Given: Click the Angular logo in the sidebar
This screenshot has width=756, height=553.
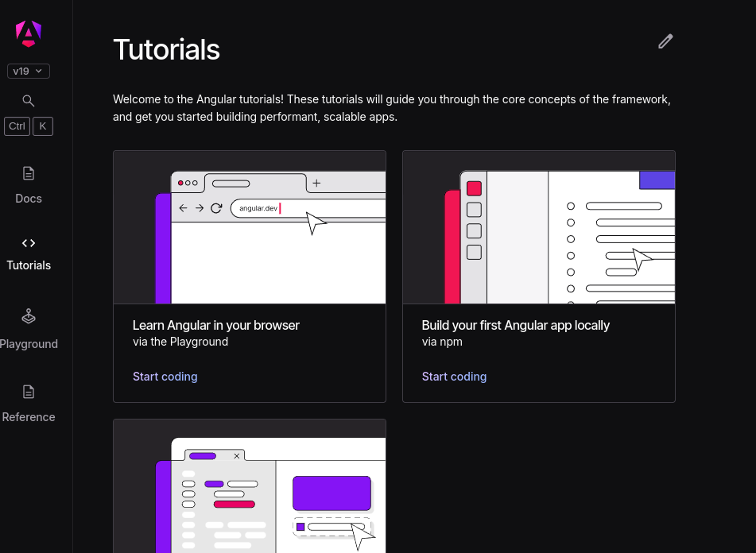Looking at the screenshot, I should coord(28,34).
